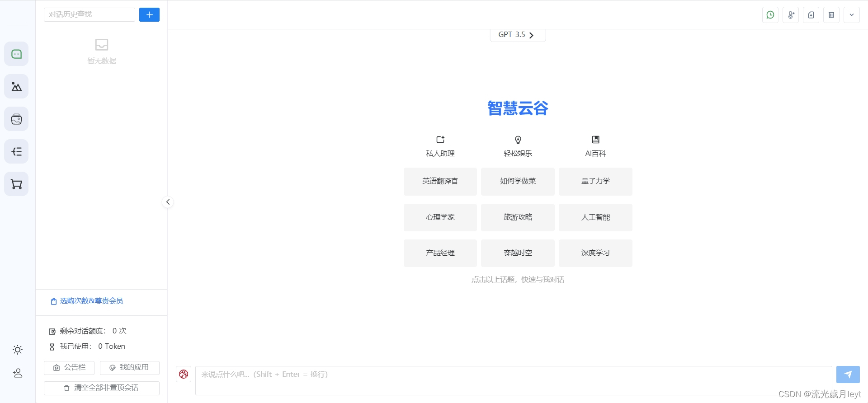Create a new conversation with plus button
Screen dimensions: 868x403
(149, 15)
